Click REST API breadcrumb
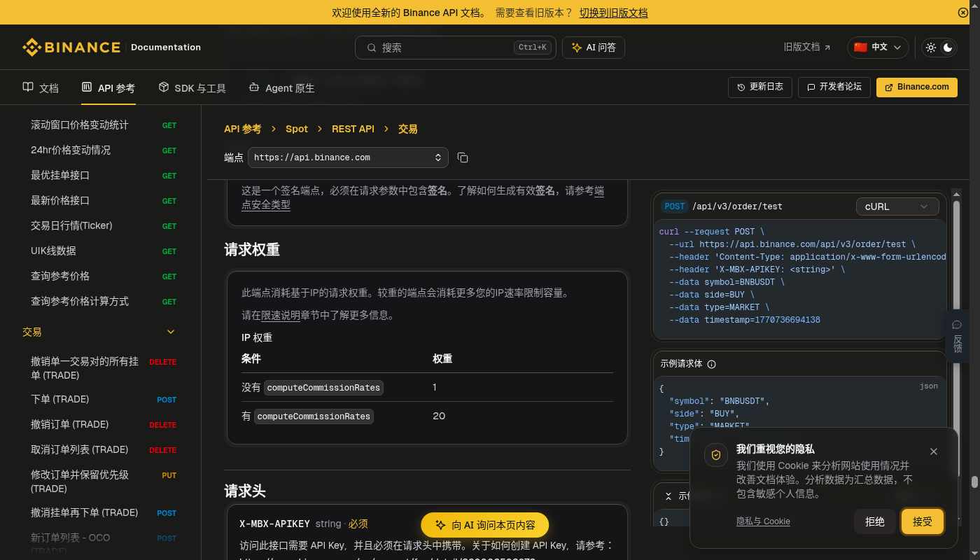The height and width of the screenshot is (560, 980). [x=353, y=129]
